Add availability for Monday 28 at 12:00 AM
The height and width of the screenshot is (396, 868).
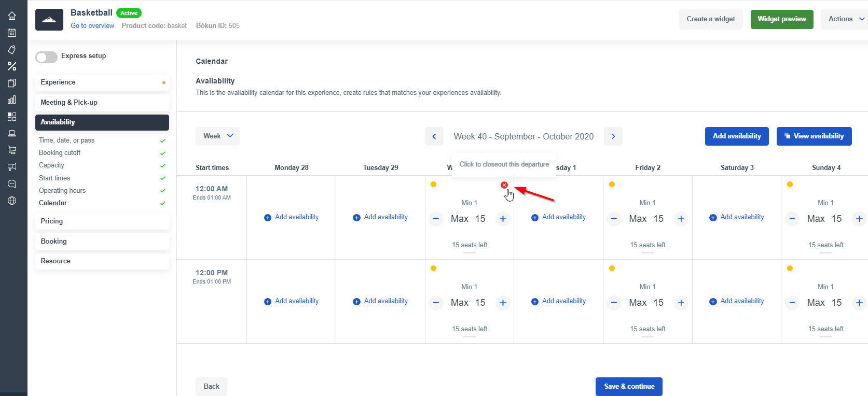pos(292,217)
